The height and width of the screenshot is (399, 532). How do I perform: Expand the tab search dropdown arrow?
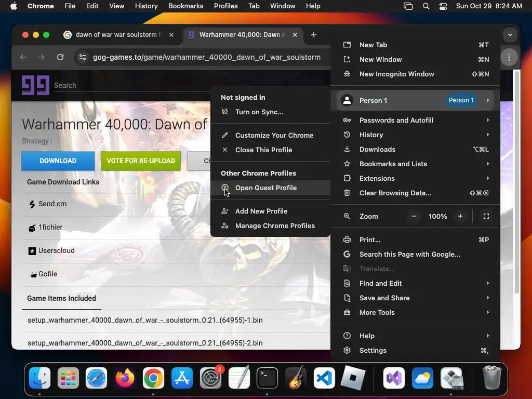pos(510,35)
